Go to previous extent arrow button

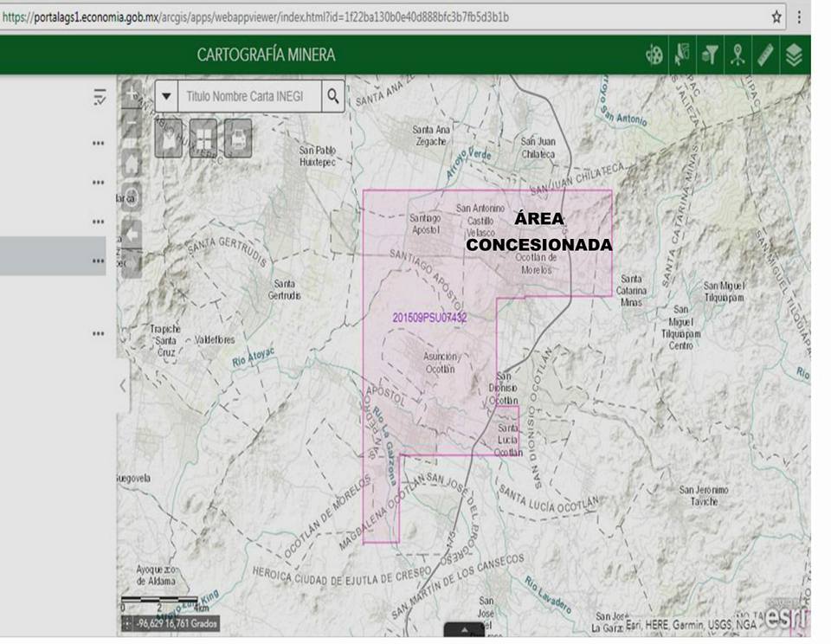pyautogui.click(x=132, y=233)
